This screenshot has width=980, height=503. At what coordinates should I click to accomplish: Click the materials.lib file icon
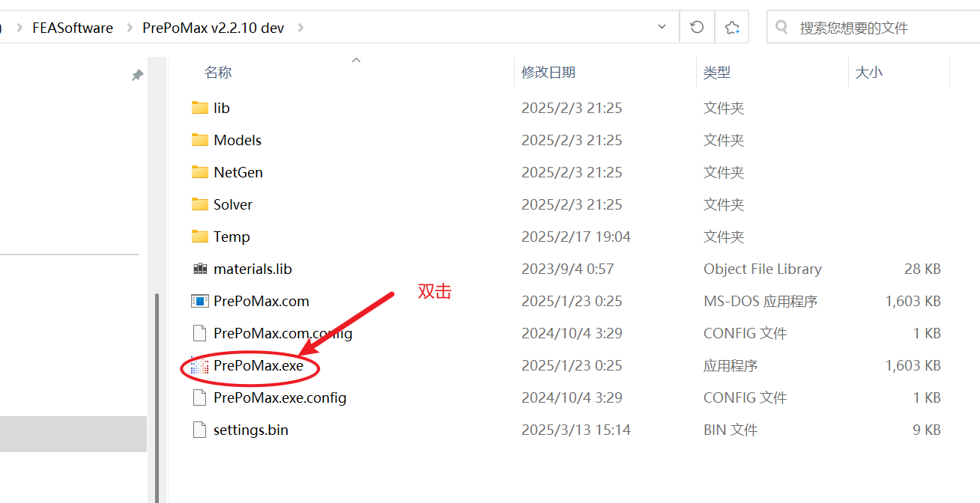(x=199, y=269)
